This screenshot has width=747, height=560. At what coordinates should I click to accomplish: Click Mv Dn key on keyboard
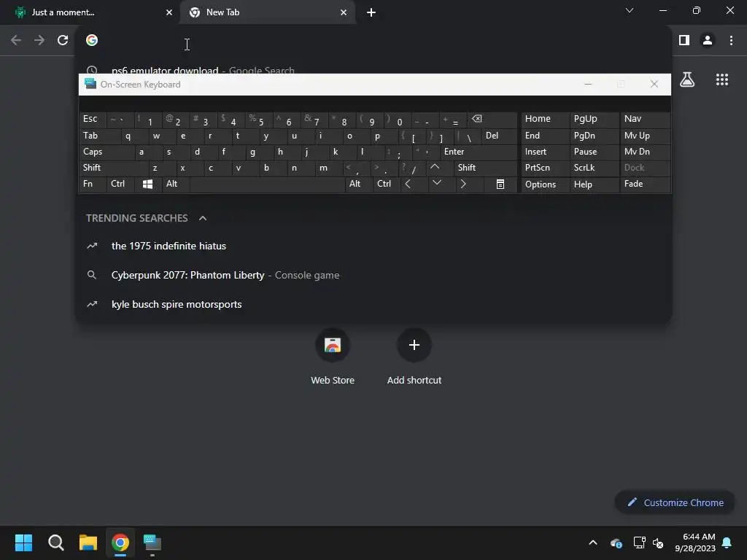[x=645, y=152]
